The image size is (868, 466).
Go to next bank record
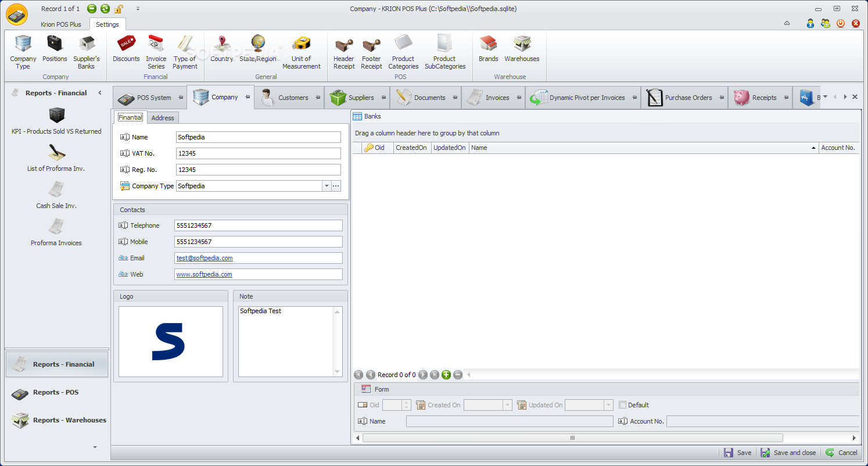(423, 375)
